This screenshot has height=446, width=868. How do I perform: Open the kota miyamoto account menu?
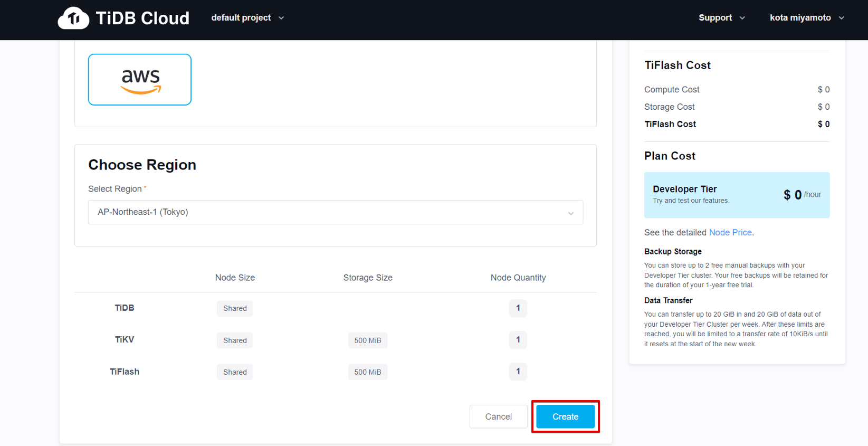tap(806, 18)
